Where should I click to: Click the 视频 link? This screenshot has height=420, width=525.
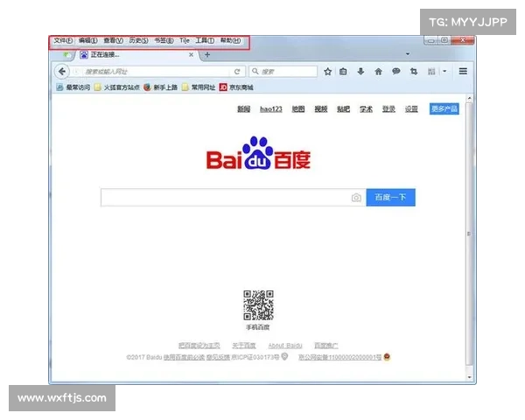pos(321,109)
